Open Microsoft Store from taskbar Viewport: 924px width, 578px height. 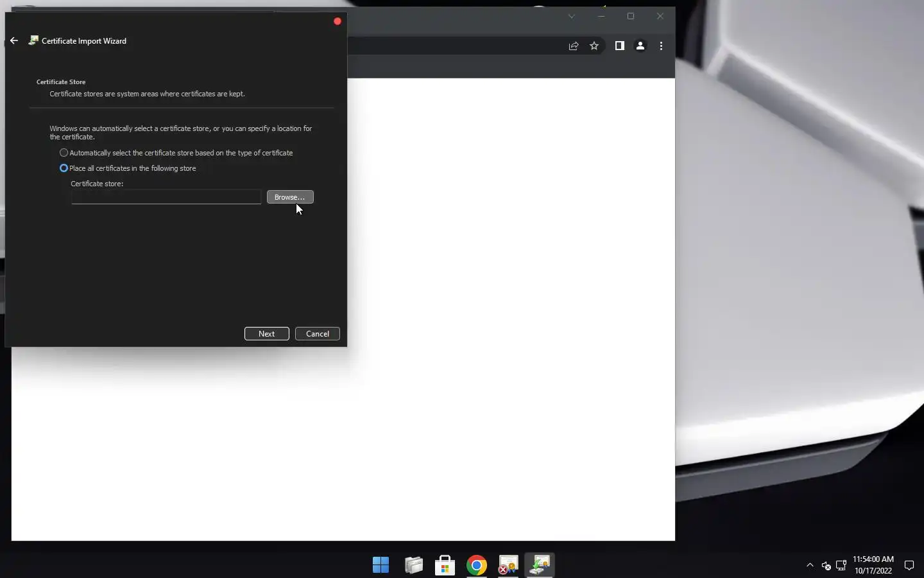pos(445,565)
